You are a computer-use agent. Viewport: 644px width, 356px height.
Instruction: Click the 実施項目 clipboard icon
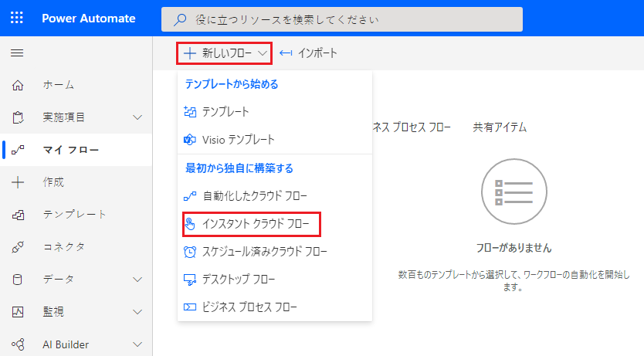(18, 117)
